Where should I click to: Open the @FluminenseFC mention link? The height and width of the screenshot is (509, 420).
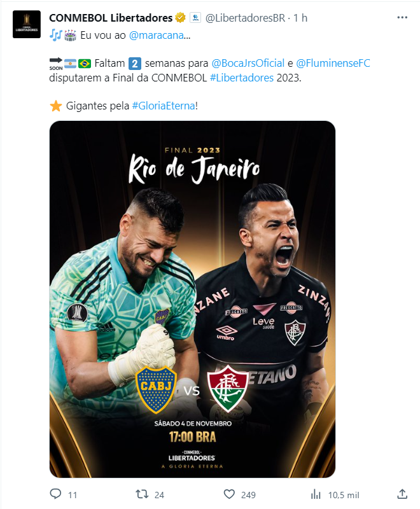(x=333, y=63)
